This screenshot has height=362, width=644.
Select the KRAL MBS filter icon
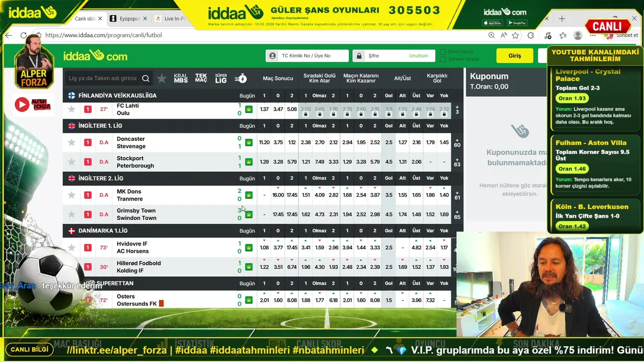click(x=181, y=78)
